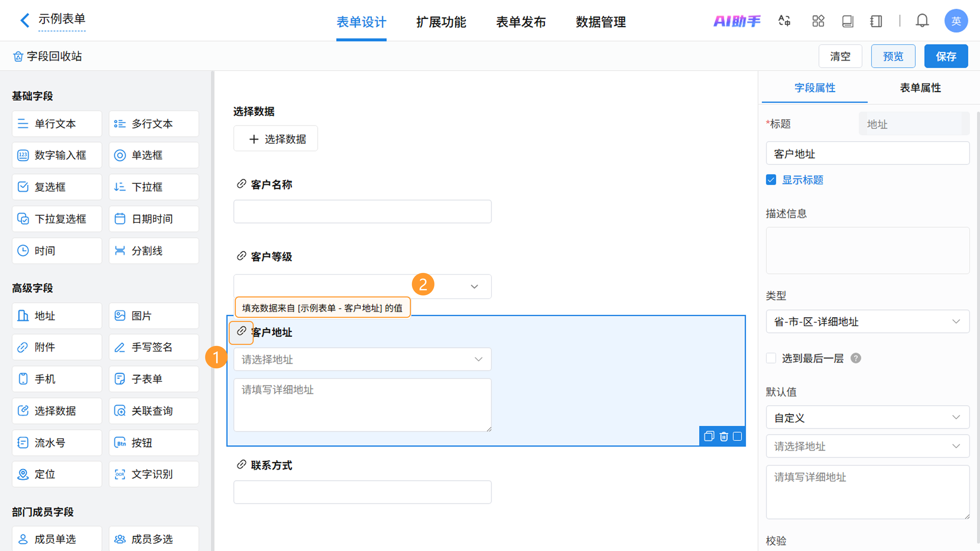This screenshot has width=980, height=551.
Task: Tick the square checkbox on 客户地址 field toolbar
Action: click(737, 436)
